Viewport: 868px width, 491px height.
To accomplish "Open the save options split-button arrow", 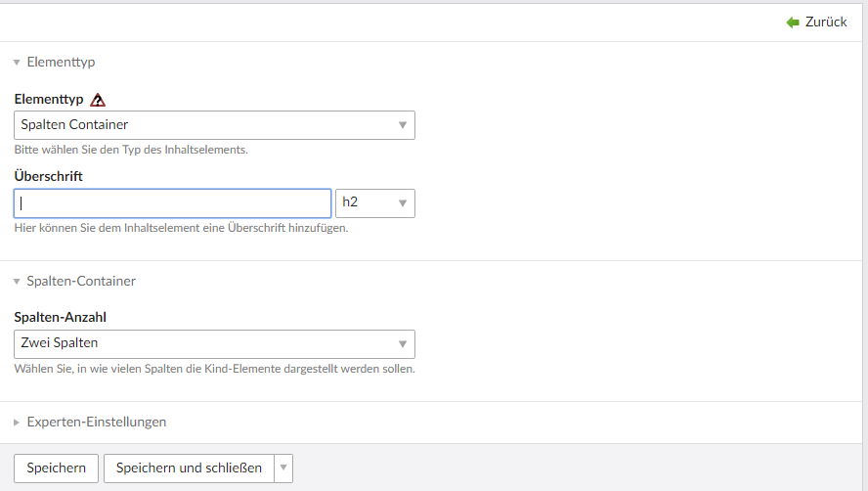I will tap(283, 469).
